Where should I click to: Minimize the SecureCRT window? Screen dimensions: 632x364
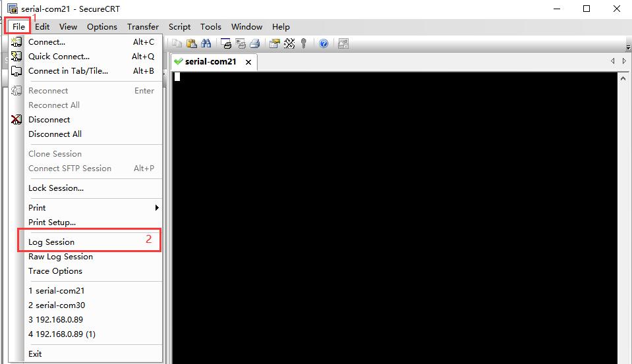pos(557,9)
